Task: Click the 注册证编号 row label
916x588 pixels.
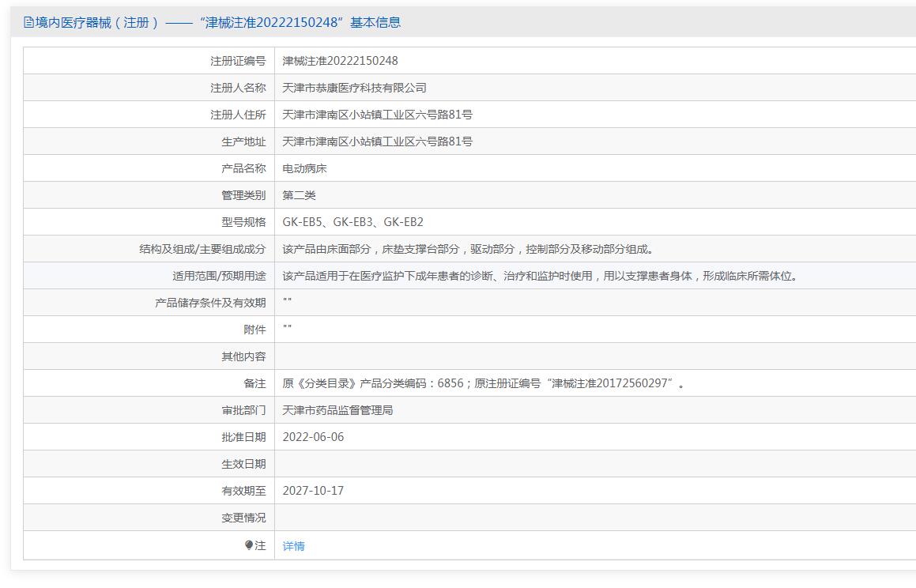Action: 238,61
